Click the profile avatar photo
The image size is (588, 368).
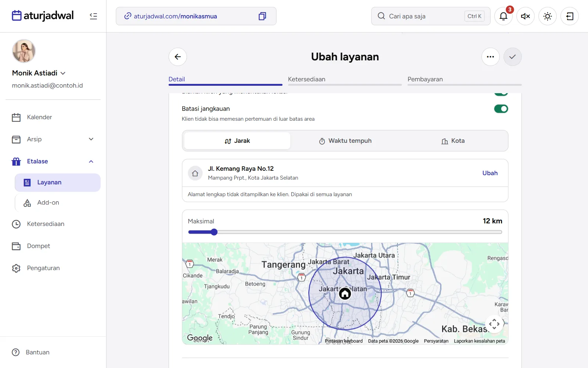(24, 51)
